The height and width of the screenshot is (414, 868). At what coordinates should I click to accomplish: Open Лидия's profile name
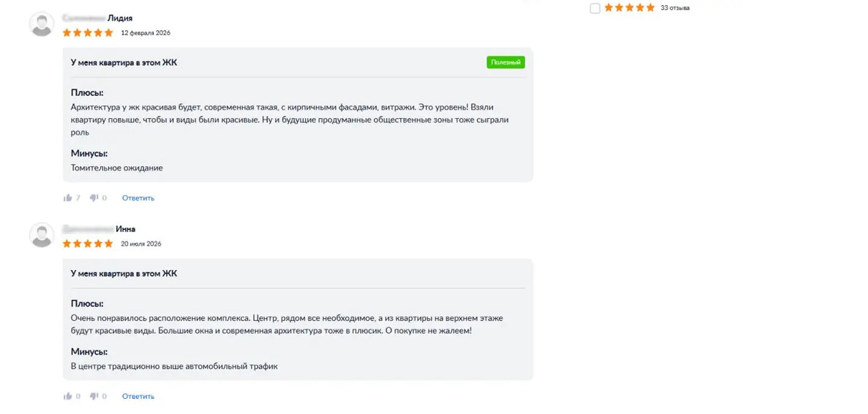98,18
